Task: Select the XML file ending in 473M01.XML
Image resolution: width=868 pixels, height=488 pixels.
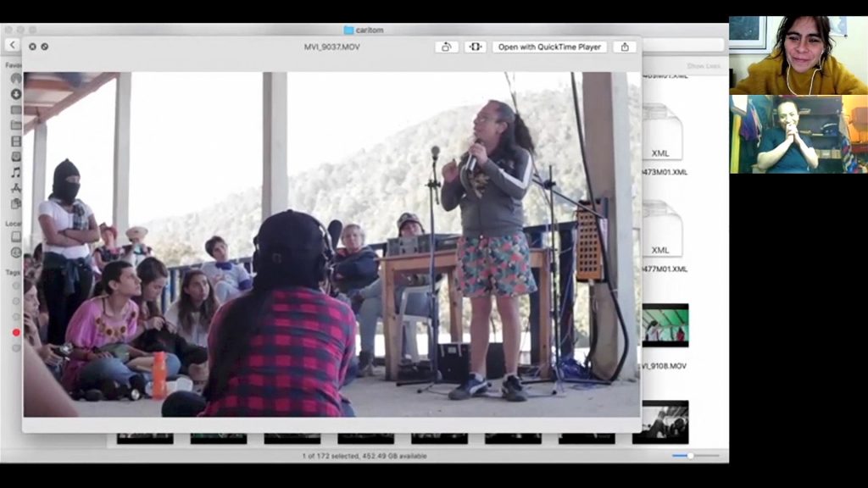Action: coord(663,136)
